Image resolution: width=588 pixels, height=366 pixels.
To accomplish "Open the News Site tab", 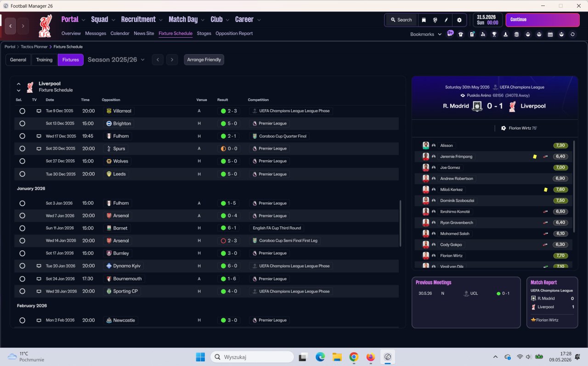I will (x=144, y=34).
